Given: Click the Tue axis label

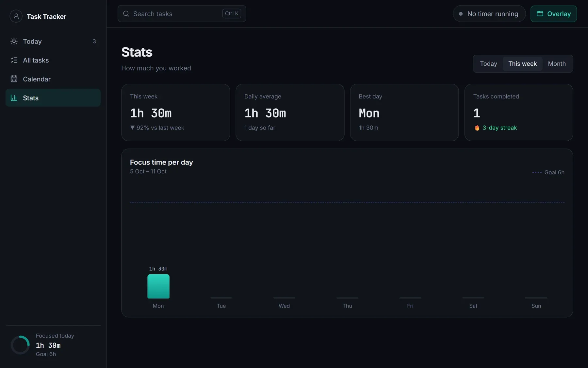Looking at the screenshot, I should click(x=221, y=306).
